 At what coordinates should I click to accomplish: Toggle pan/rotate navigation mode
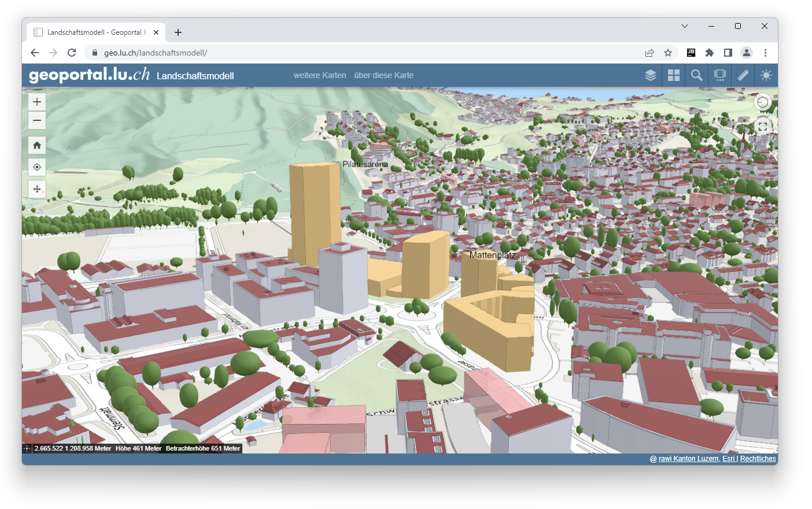(x=37, y=189)
